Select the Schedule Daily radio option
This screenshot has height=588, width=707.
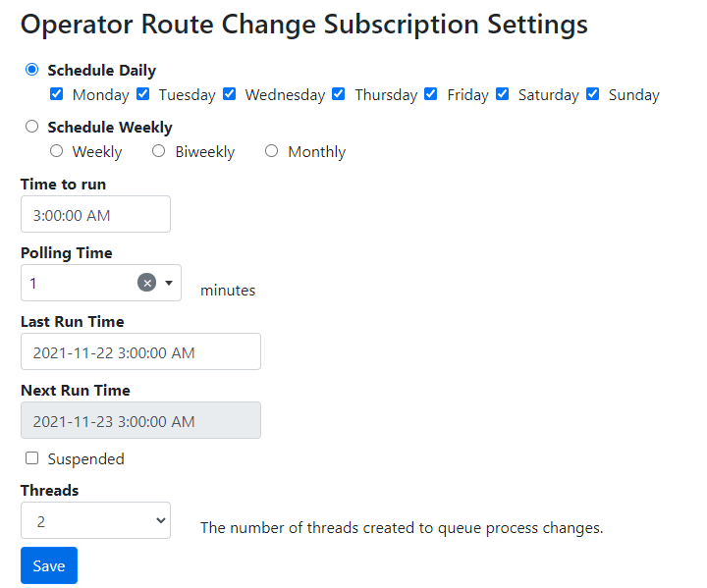[32, 70]
